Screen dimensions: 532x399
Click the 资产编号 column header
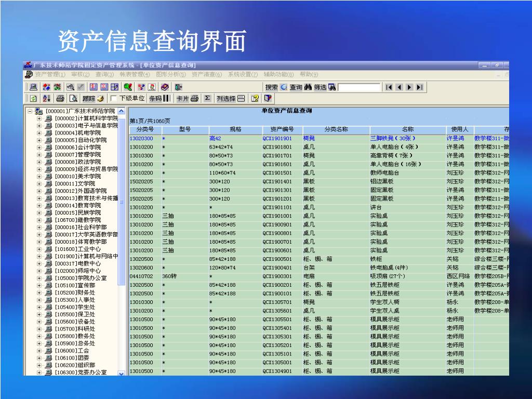tap(282, 129)
